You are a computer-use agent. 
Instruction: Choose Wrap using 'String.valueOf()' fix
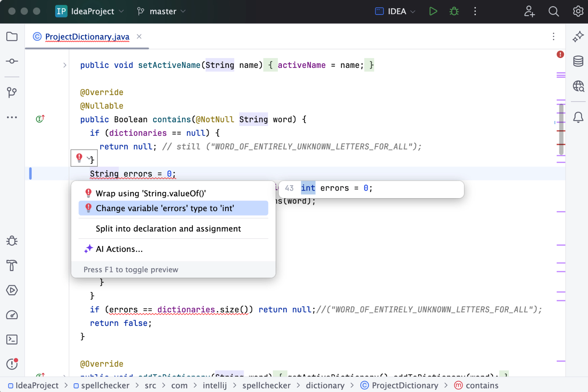(x=173, y=193)
